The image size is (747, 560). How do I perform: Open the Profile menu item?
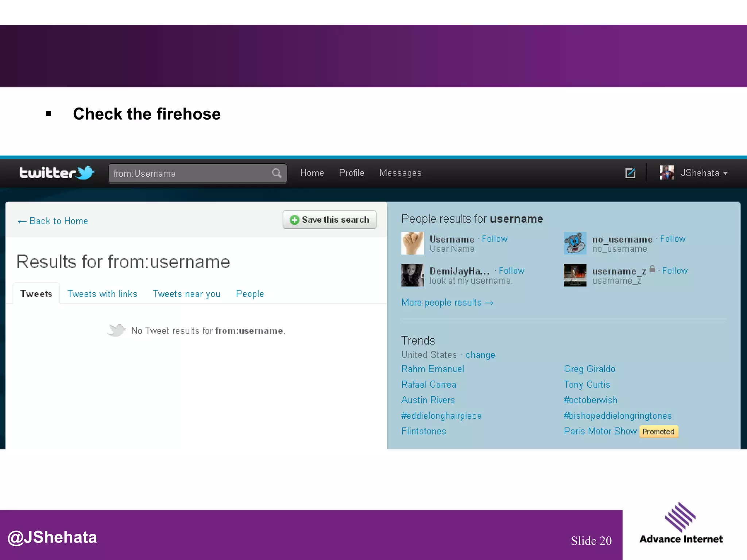coord(352,173)
